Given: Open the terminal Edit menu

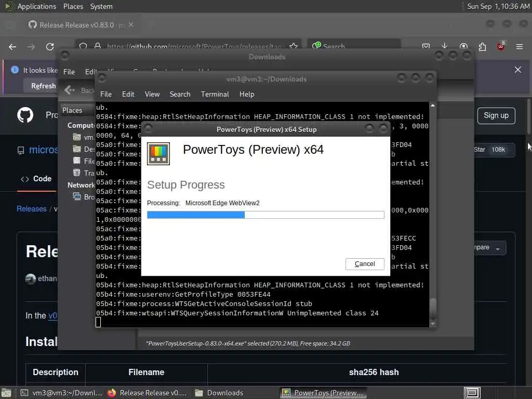Looking at the screenshot, I should (128, 95).
